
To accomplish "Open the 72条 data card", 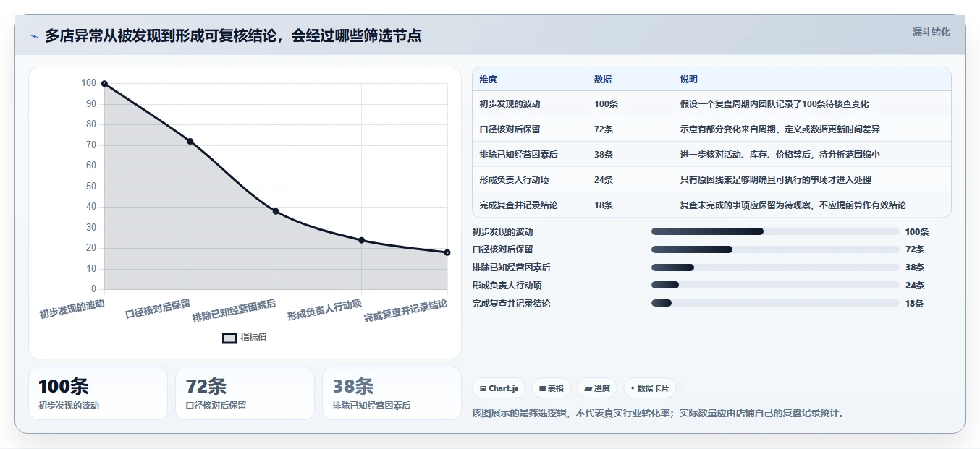I will click(x=245, y=393).
